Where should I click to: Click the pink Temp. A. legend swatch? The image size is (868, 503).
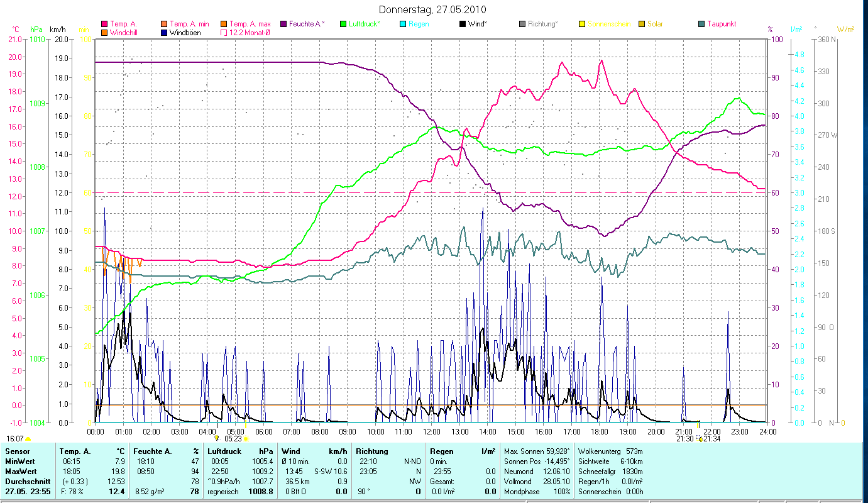(x=104, y=24)
